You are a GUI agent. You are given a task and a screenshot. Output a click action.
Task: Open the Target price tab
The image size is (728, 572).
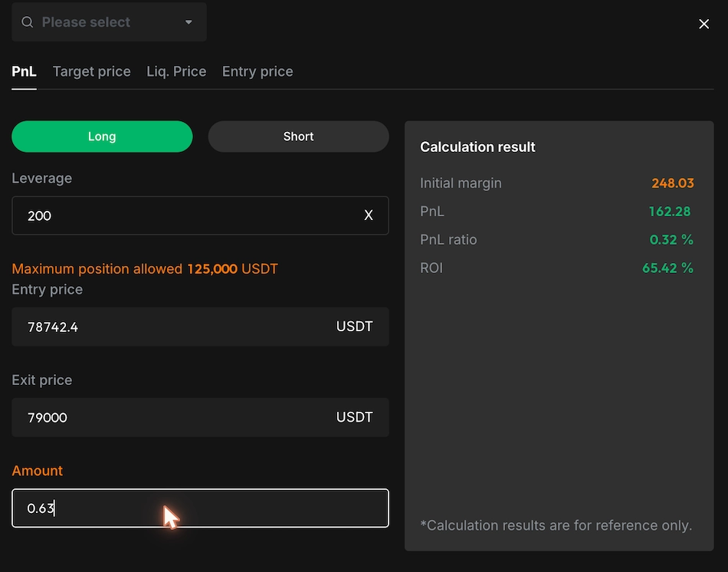tap(91, 71)
